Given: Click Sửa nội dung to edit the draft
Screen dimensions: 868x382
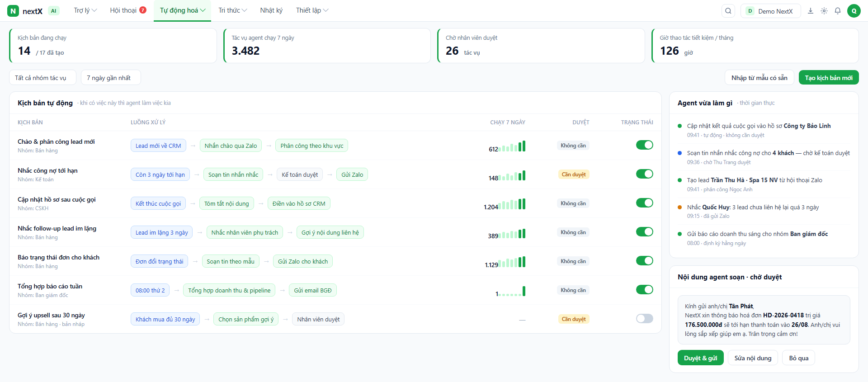Looking at the screenshot, I should [x=753, y=358].
